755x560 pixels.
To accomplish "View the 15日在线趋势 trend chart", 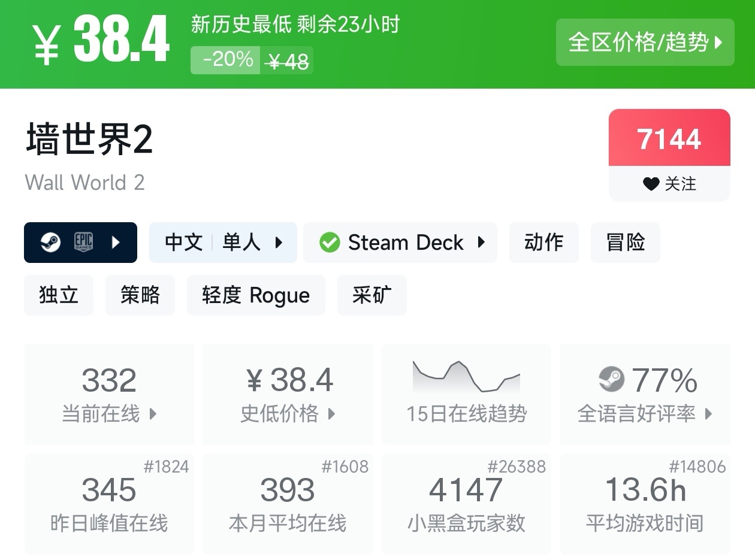I will (x=466, y=392).
